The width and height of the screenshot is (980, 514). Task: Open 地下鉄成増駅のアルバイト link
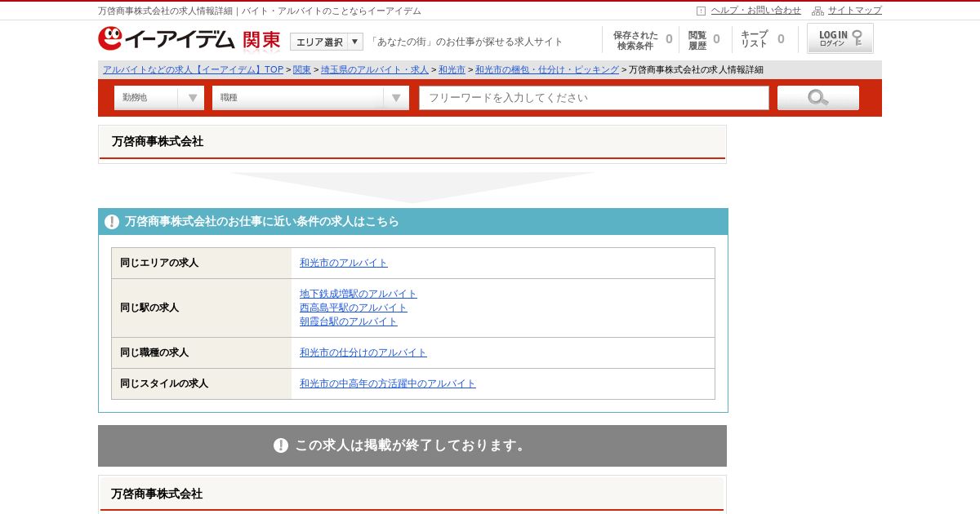359,294
